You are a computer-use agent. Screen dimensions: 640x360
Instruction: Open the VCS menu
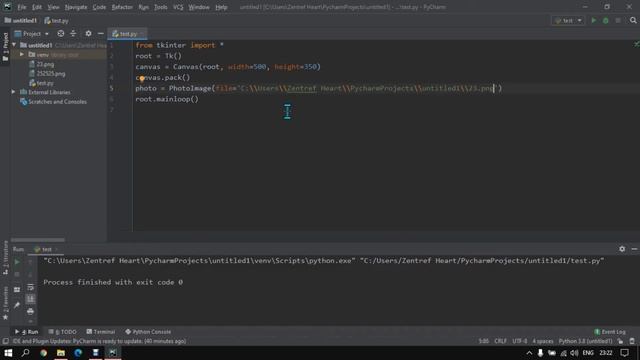[x=178, y=7]
